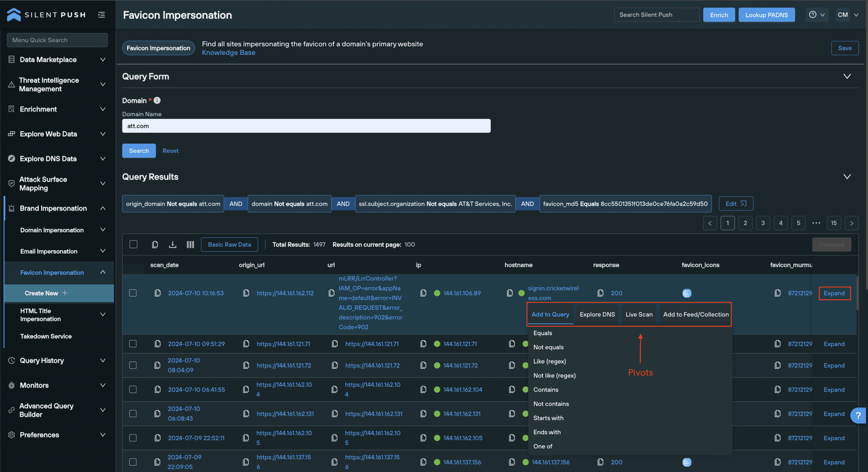Select the row dated 2024-07-10 10:16:53
The image size is (868, 472).
tap(133, 293)
